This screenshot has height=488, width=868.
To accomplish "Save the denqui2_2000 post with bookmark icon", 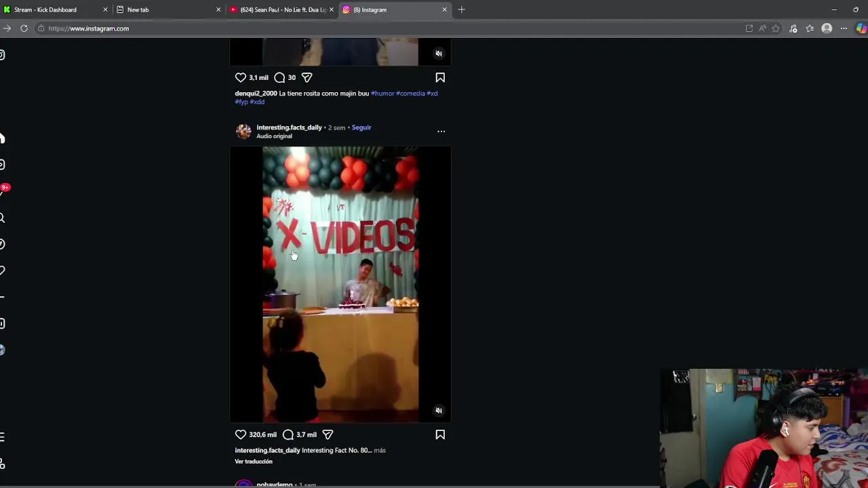I will click(440, 77).
